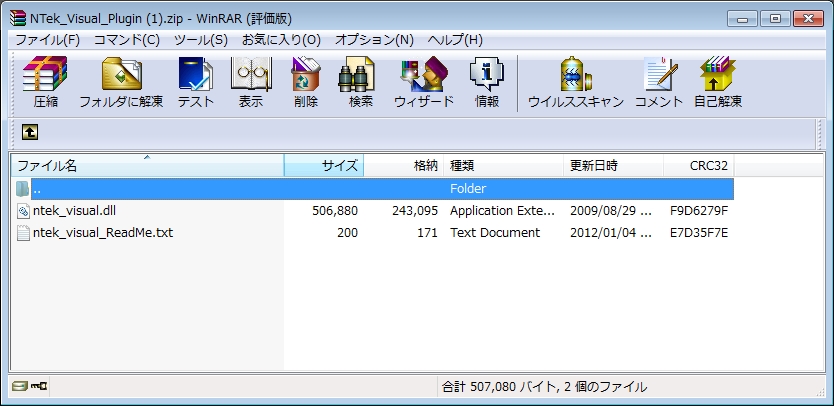Minimize the WinRAR window
Viewport: 834px width, 406px height.
pos(743,19)
